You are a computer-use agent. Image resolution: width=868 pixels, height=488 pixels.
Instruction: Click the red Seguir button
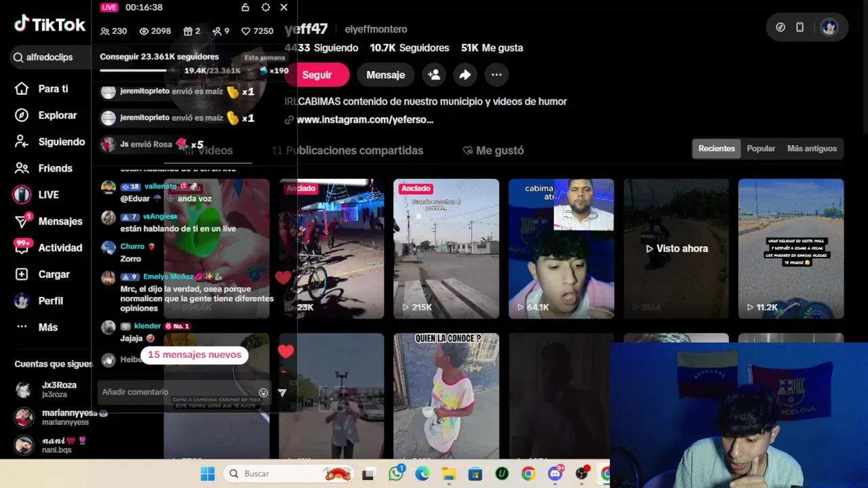317,75
